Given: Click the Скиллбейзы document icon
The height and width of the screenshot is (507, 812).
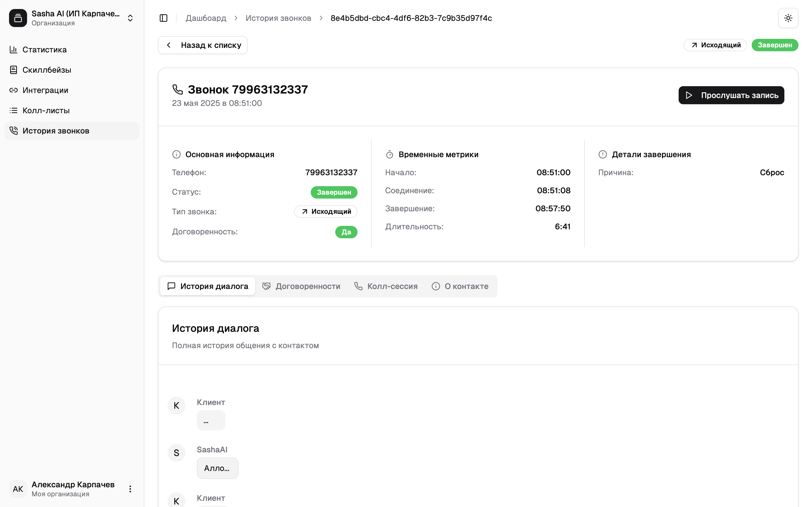Looking at the screenshot, I should [14, 70].
